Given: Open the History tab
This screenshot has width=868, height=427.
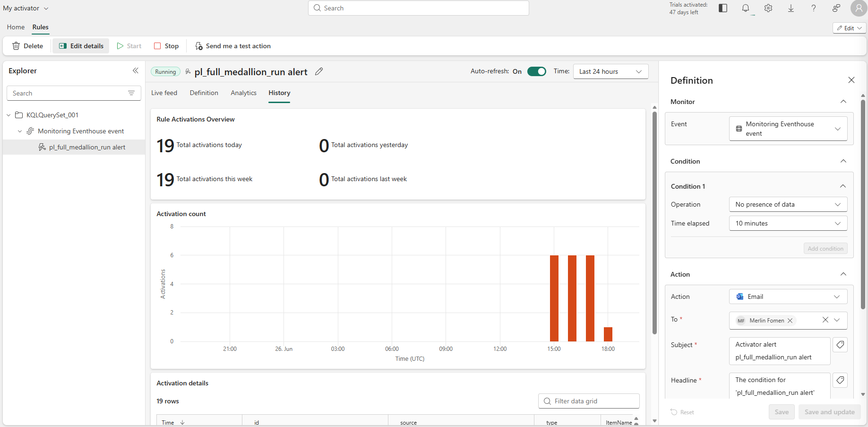Looking at the screenshot, I should pyautogui.click(x=279, y=93).
